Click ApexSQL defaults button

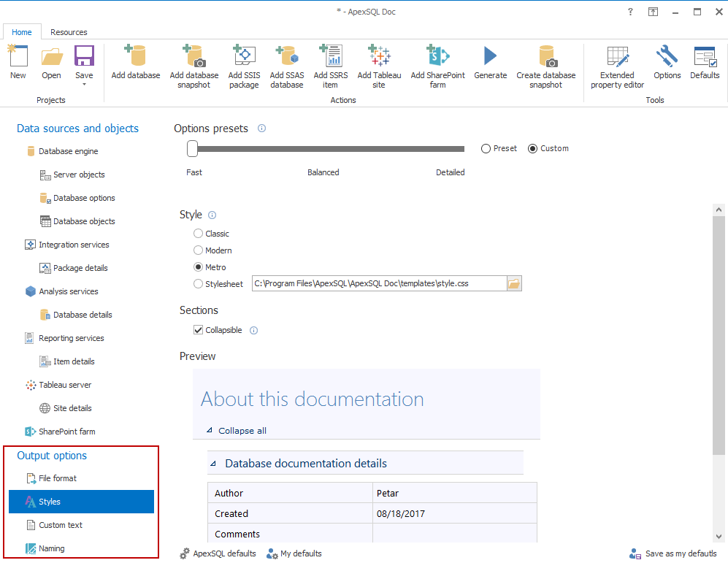[x=218, y=553]
